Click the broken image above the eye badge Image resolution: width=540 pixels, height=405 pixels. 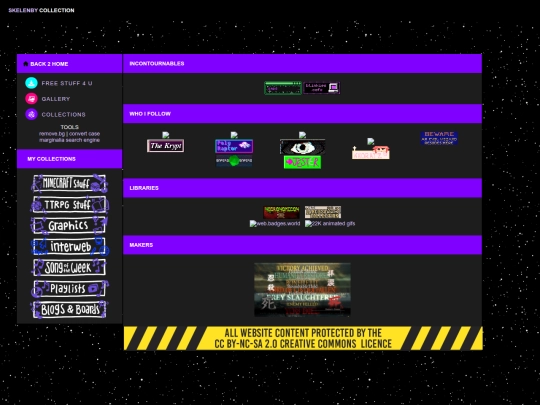coord(302,135)
